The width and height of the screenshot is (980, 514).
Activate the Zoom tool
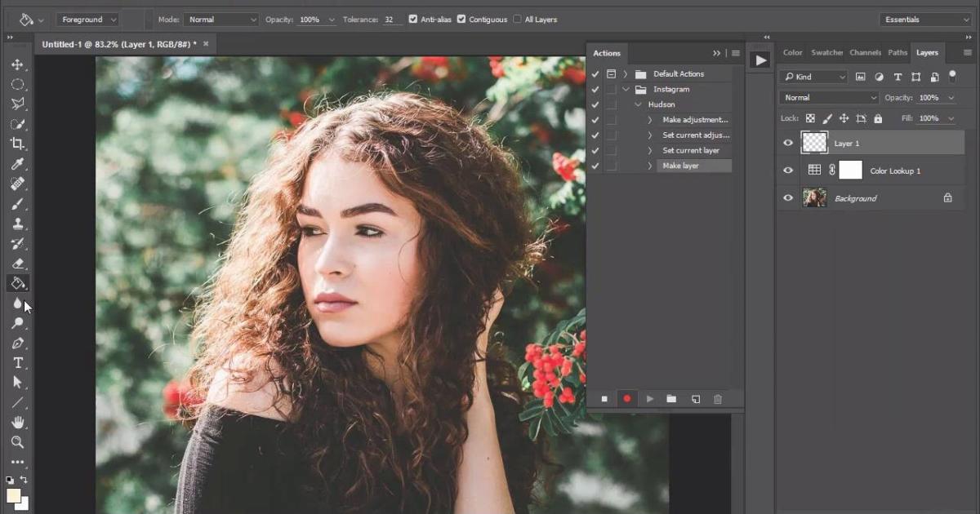18,442
